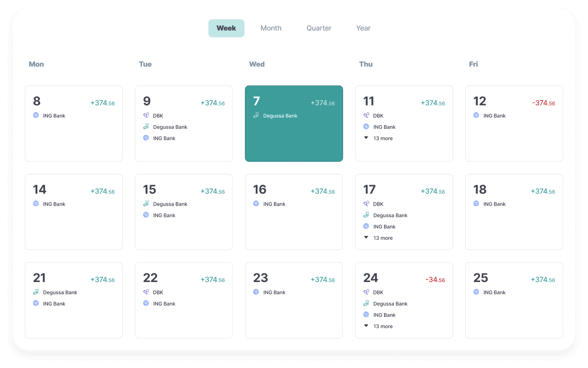Click ING Bank icon on day 12

click(x=476, y=116)
